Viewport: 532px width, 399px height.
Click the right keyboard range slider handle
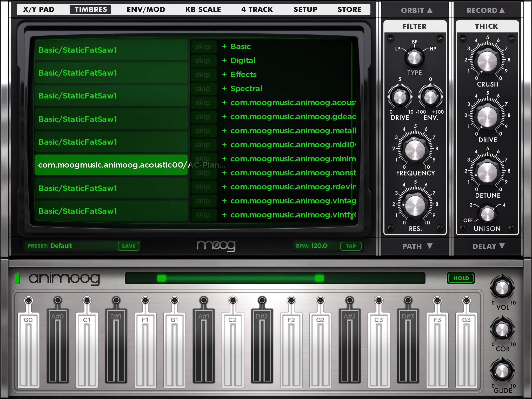pyautogui.click(x=319, y=278)
